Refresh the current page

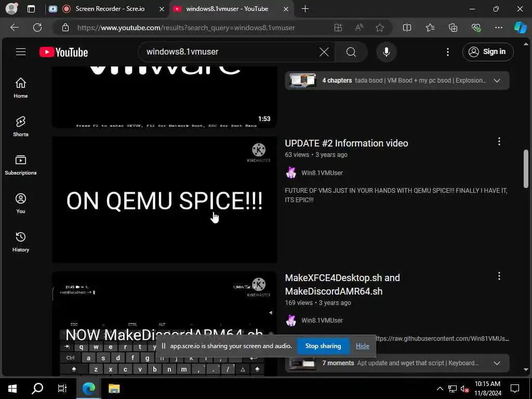pos(37,28)
